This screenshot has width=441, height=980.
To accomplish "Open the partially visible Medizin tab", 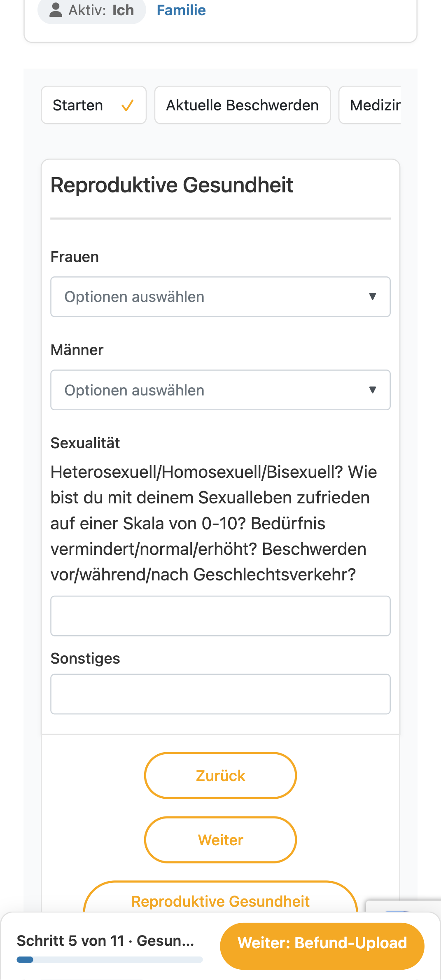I will tap(370, 105).
